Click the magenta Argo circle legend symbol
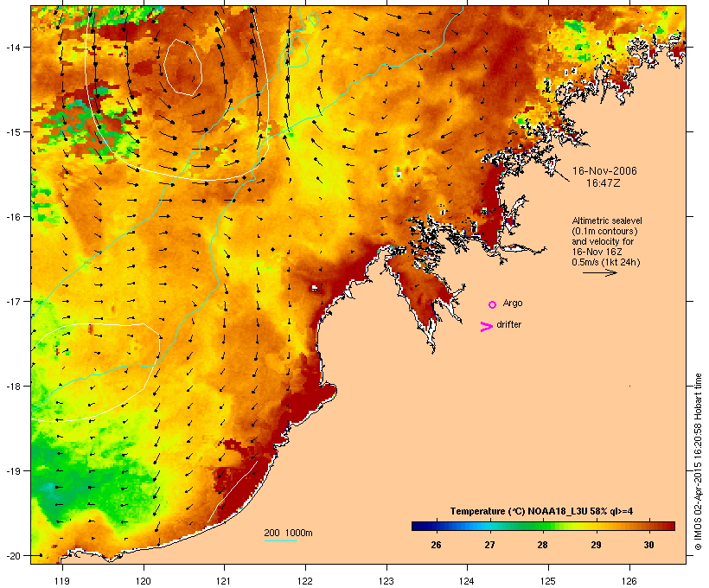The image size is (709, 588). click(493, 305)
